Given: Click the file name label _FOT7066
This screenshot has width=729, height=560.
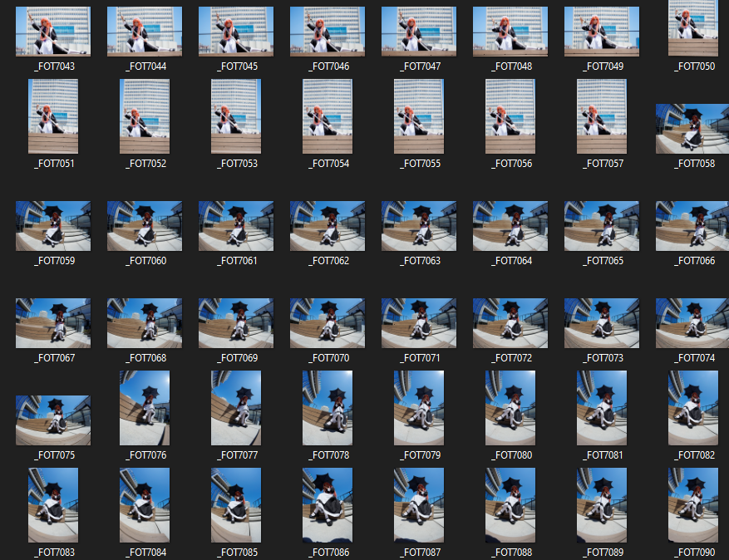Looking at the screenshot, I should pos(695,261).
